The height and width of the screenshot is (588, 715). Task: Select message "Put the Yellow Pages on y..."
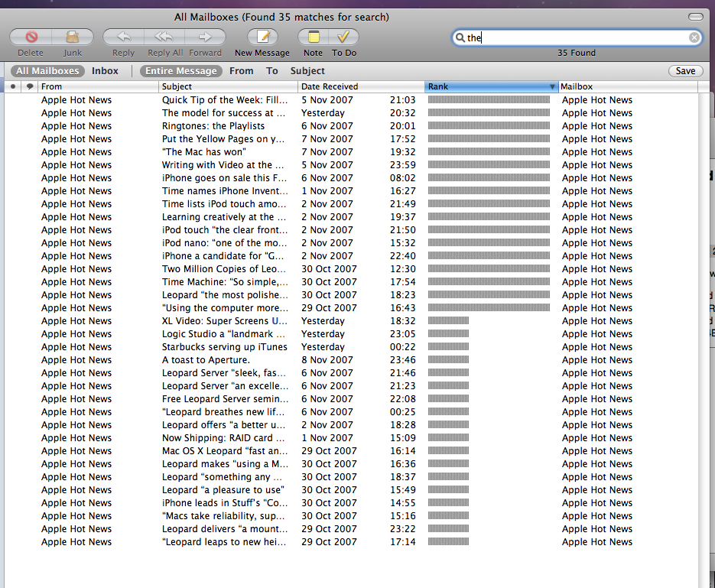(351, 138)
